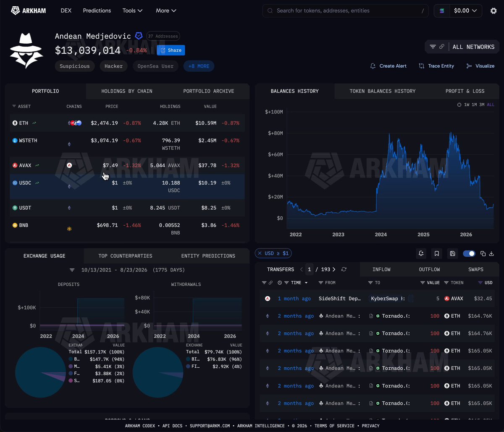
Task: Click the search tokens, addresses, entities field
Action: (x=346, y=11)
